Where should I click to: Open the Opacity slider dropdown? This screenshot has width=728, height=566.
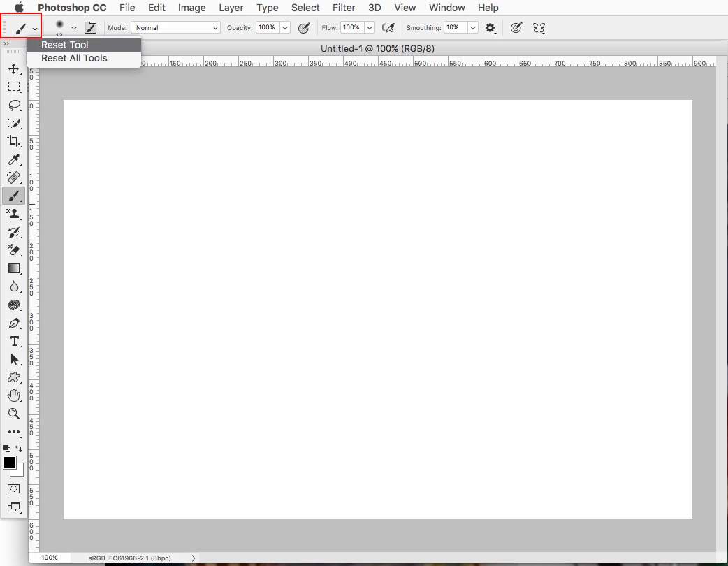(285, 28)
